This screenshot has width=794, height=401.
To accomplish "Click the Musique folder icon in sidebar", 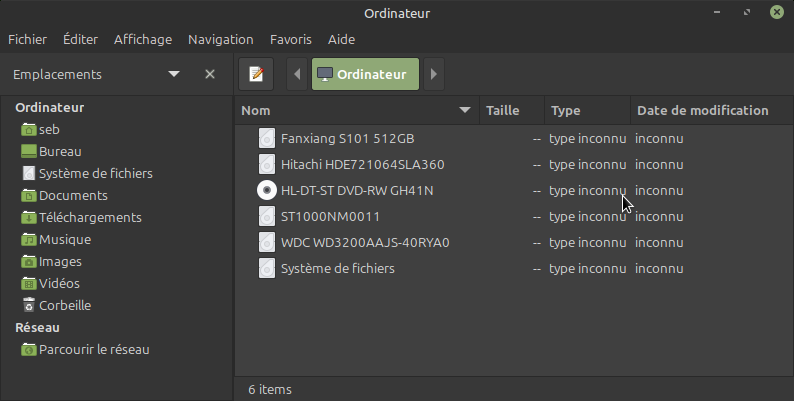I will click(29, 240).
